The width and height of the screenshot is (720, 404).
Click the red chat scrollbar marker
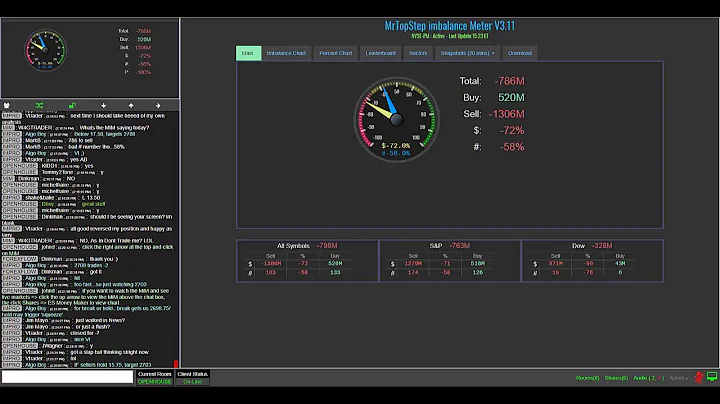[176, 364]
